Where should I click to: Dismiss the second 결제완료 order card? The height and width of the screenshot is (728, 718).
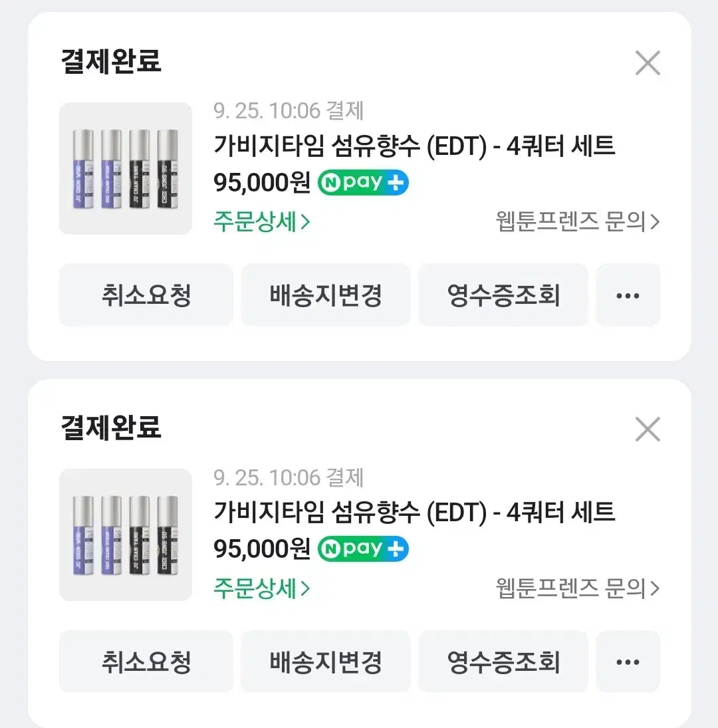pyautogui.click(x=648, y=429)
